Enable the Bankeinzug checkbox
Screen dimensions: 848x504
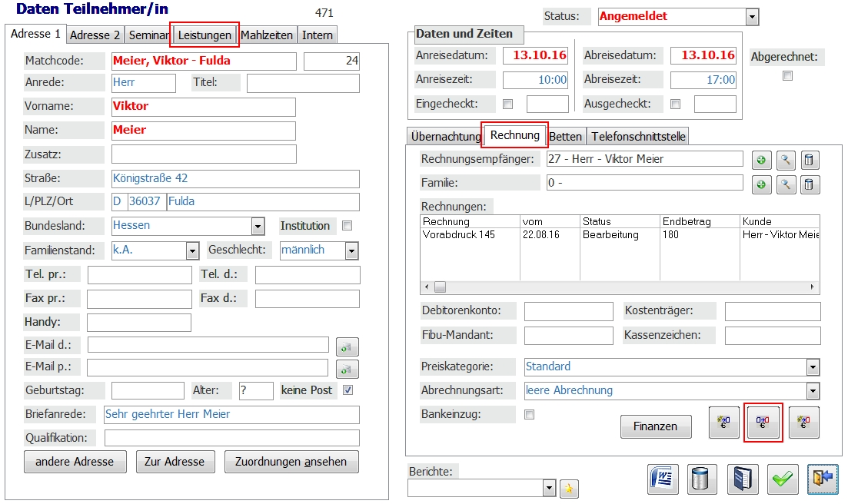(x=529, y=415)
